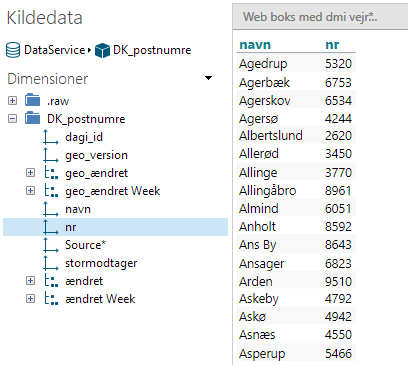Click the nr column header
Screen dimensions: 408x365
[x=332, y=45]
